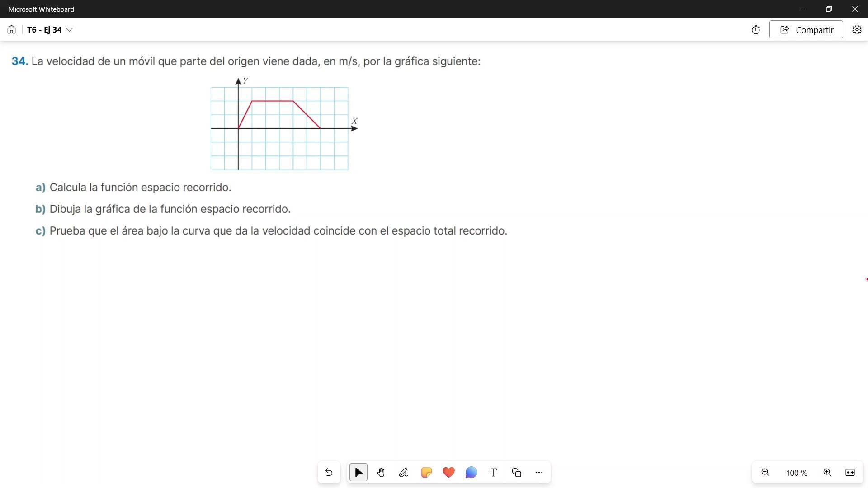Activate the Select arrow tool
The width and height of the screenshot is (868, 488).
coord(359,473)
